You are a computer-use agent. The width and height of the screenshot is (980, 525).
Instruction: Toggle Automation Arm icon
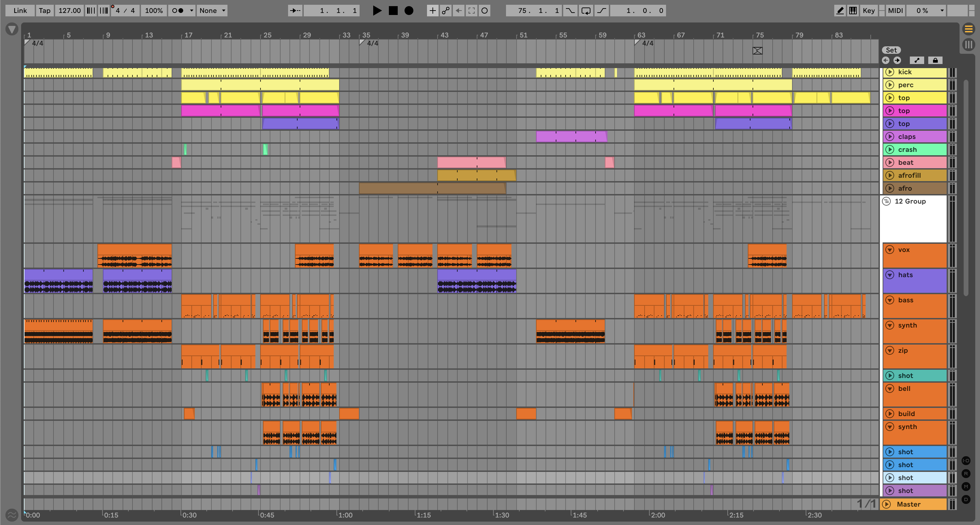(x=445, y=11)
